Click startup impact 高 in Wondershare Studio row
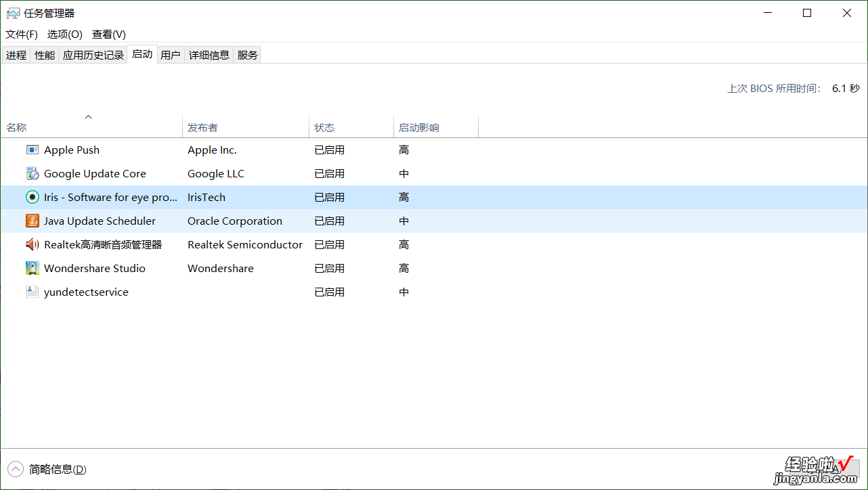The height and width of the screenshot is (490, 868). 404,268
